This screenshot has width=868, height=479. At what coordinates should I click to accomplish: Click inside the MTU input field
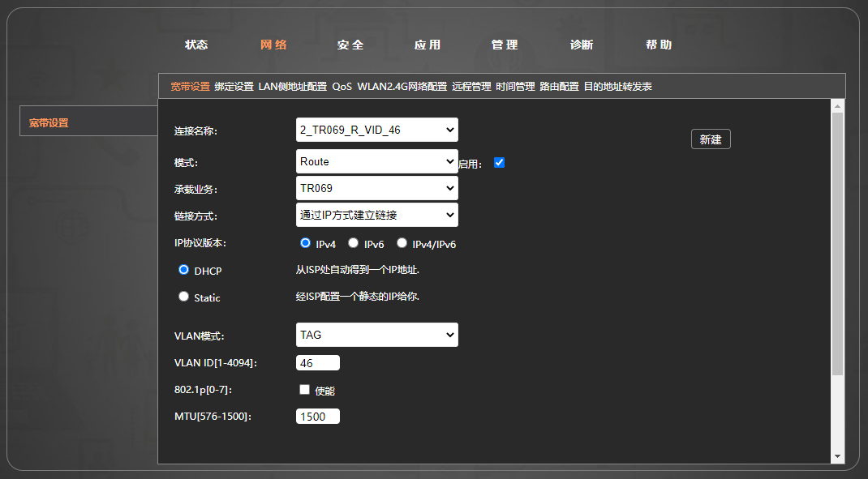point(317,416)
